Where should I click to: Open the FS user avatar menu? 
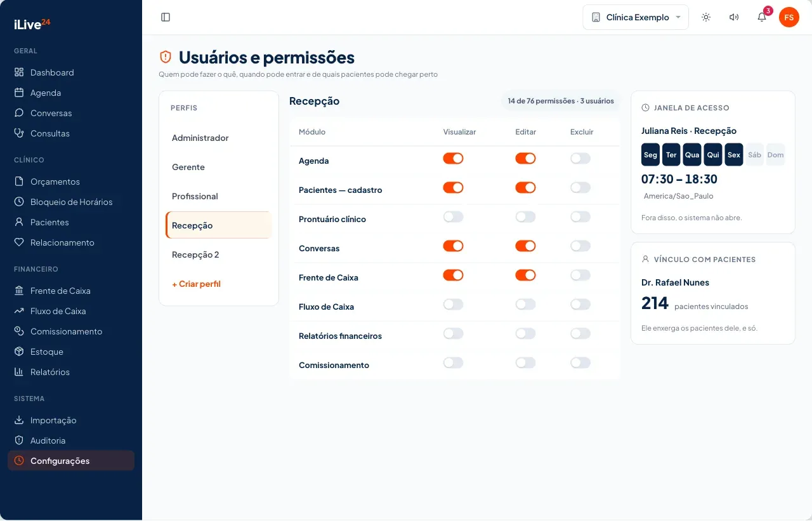click(x=789, y=17)
